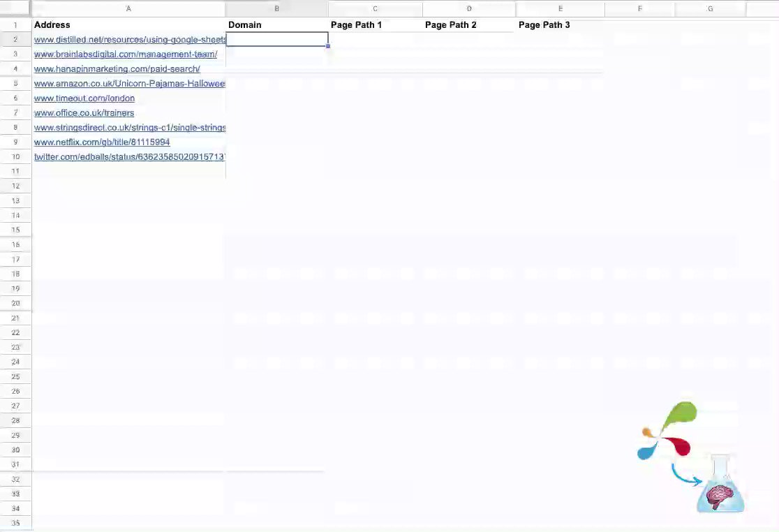Screen dimensions: 779x532
Task: Select row 1 header
Action: pyautogui.click(x=15, y=25)
